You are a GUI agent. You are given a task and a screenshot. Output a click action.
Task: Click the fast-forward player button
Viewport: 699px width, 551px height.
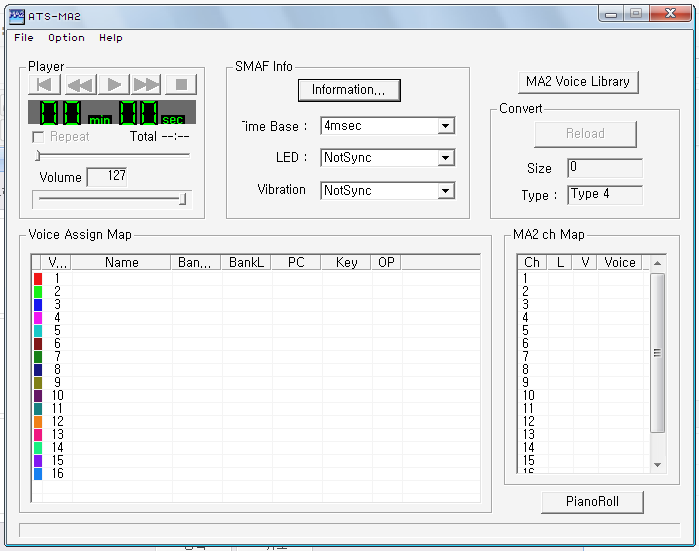146,85
